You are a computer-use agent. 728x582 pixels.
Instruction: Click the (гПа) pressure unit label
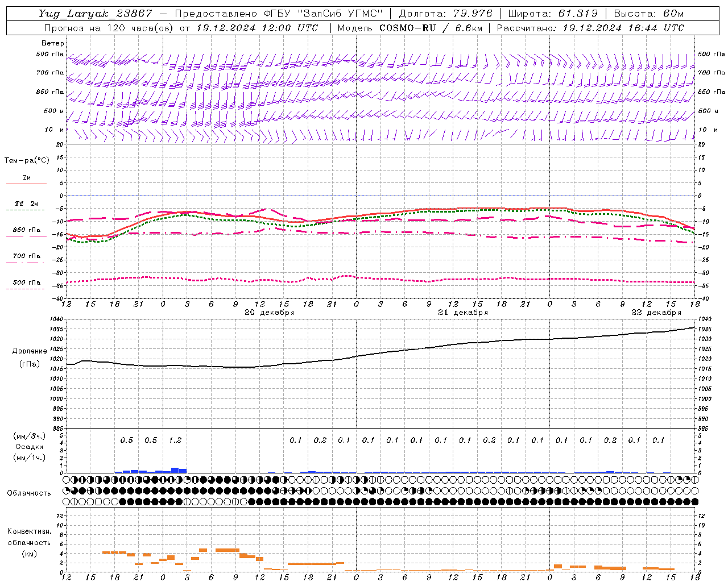(x=30, y=364)
